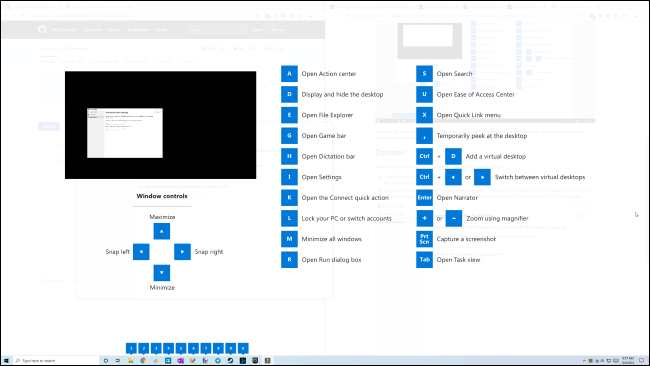The image size is (650, 366).
Task: Click the R key tile for Run dialog box
Action: point(289,260)
